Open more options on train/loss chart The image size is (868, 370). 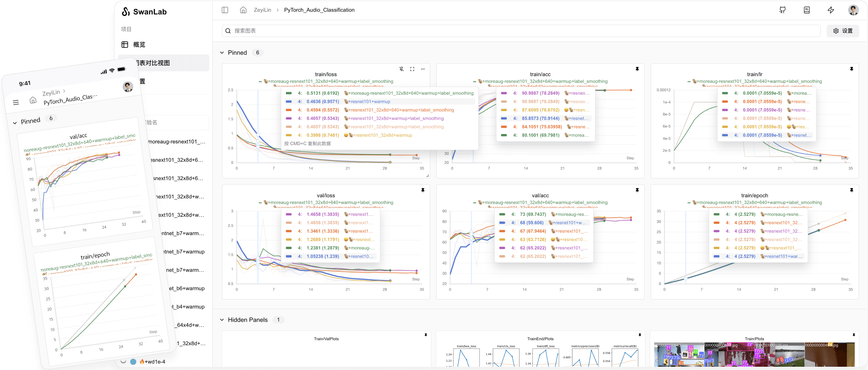[423, 69]
